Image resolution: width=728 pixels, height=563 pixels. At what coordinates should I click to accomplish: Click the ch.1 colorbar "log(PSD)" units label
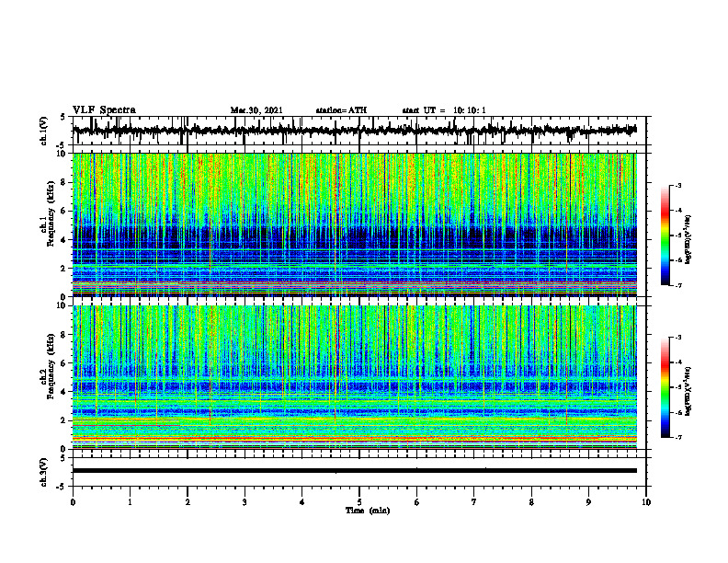click(688, 240)
